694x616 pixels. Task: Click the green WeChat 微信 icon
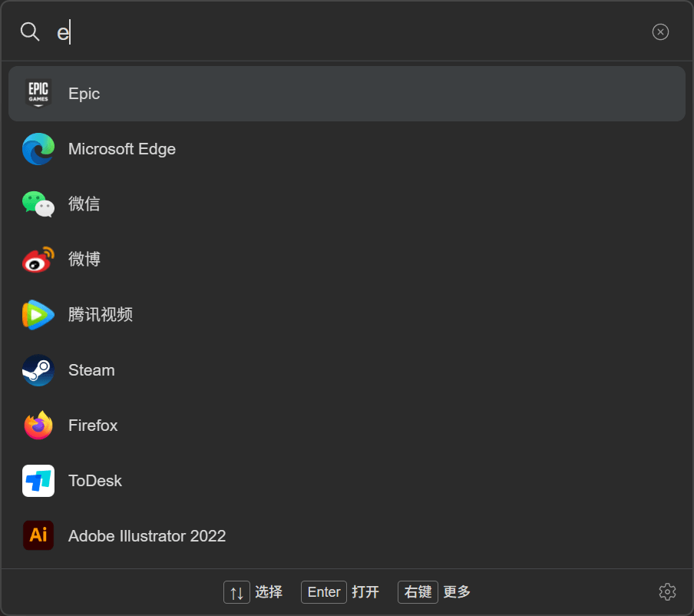coord(38,204)
